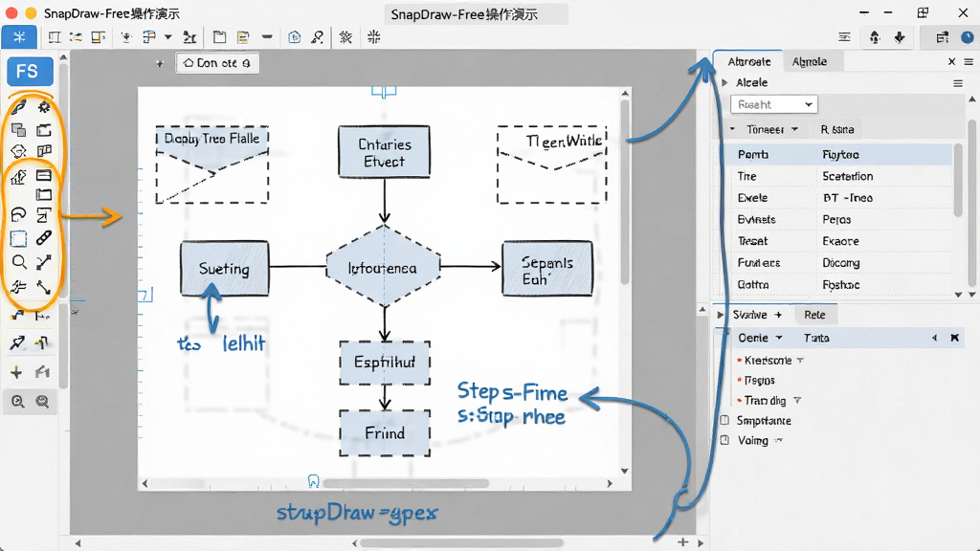The image size is (980, 551).
Task: Select the pen brush tool in the left palette
Action: coord(19,107)
